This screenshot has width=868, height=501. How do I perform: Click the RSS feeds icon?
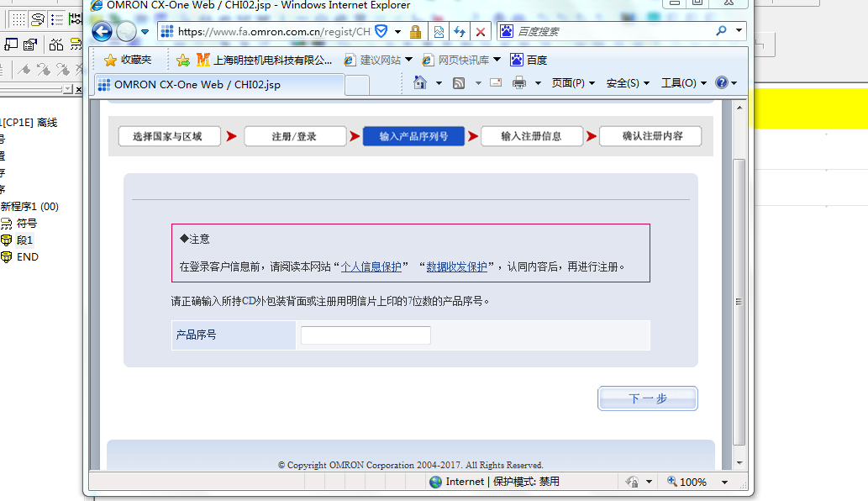(x=459, y=83)
